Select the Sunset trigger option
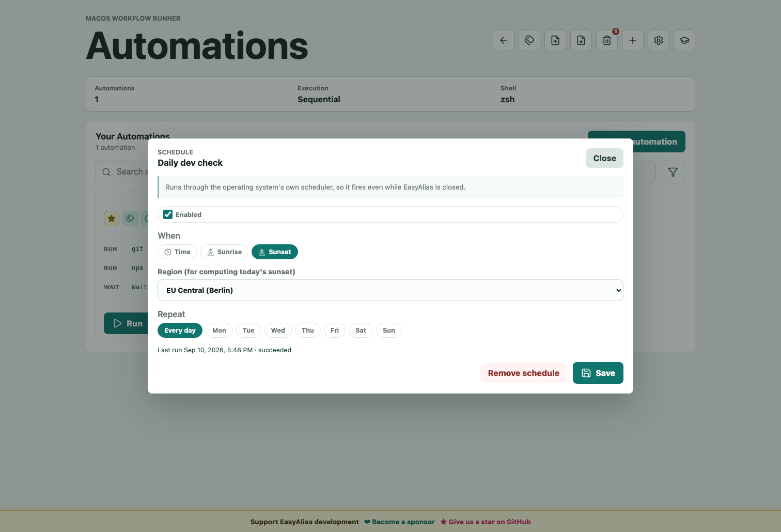The image size is (781, 532). pyautogui.click(x=275, y=252)
